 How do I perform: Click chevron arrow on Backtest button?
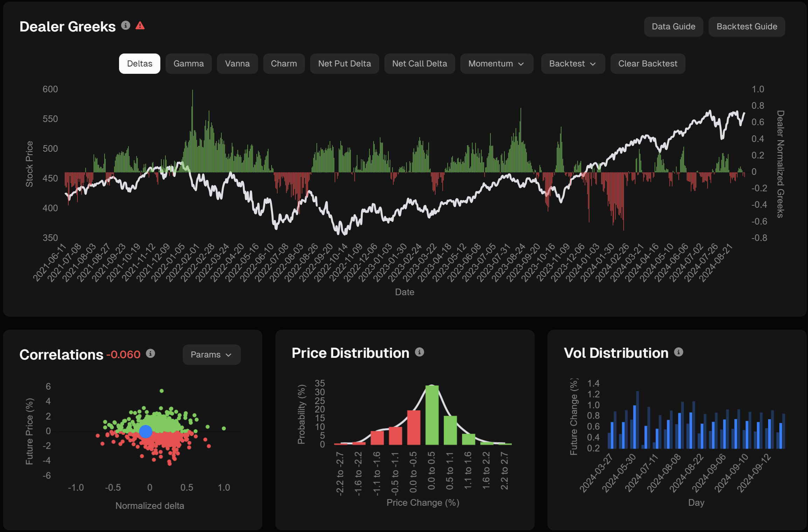click(593, 64)
